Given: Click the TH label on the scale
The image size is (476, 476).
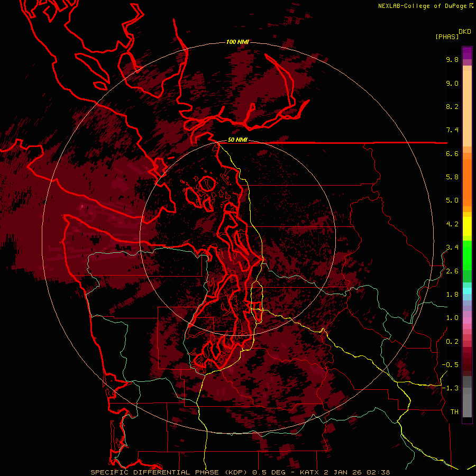Looking at the screenshot, I should point(454,412).
